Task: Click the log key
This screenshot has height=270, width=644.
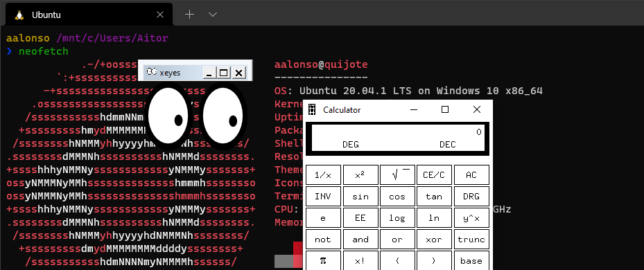Action: coord(397,218)
